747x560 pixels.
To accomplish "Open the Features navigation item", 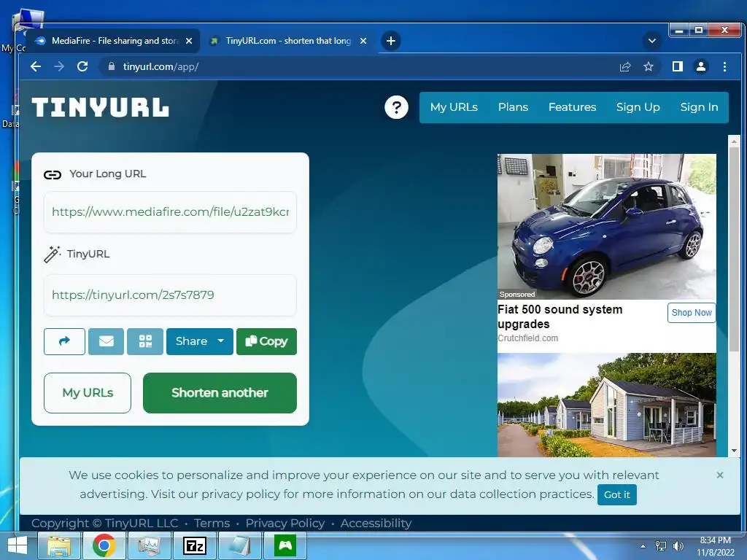I will (x=572, y=107).
